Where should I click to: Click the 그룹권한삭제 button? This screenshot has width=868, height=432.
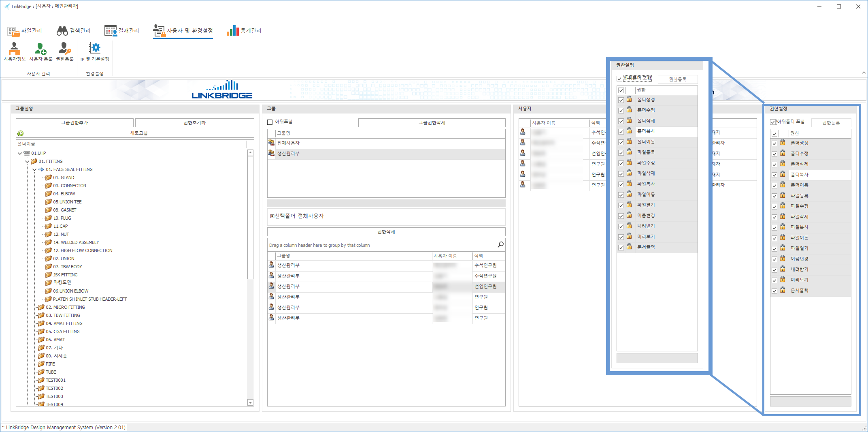tap(432, 122)
